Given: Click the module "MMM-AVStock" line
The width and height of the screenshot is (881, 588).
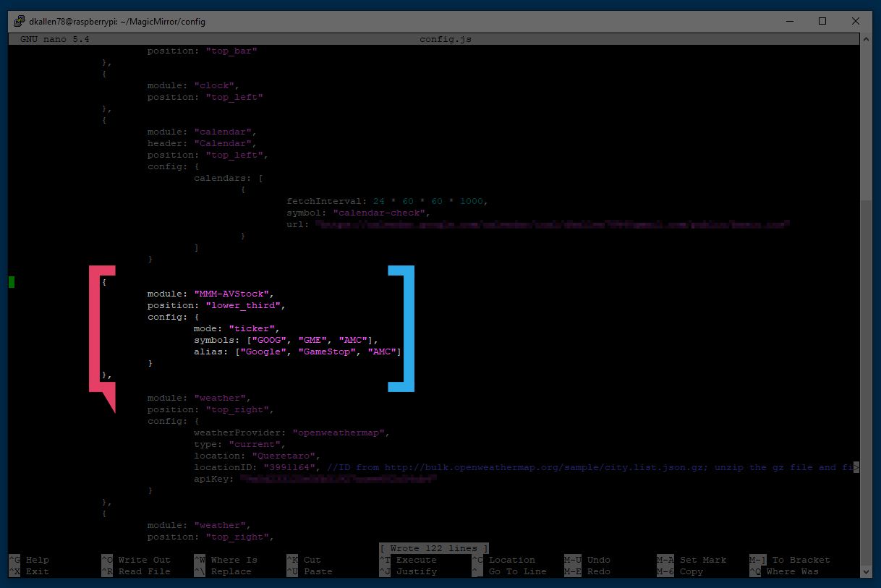Looking at the screenshot, I should tap(211, 294).
